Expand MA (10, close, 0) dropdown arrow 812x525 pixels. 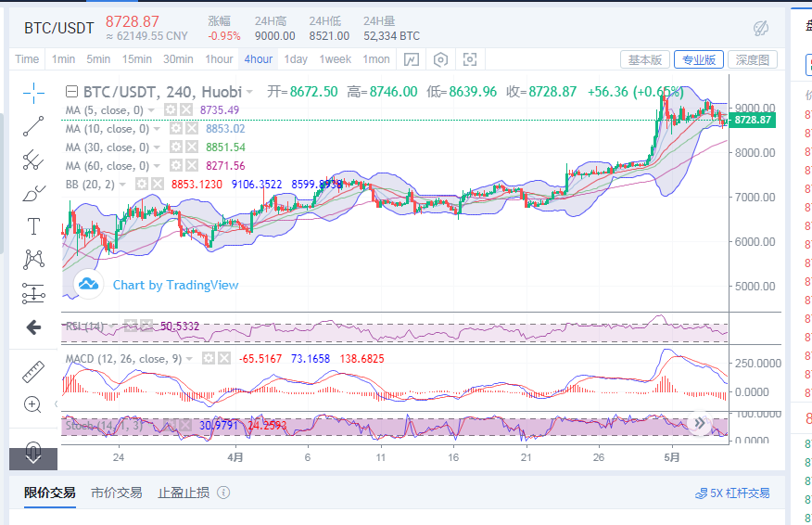(157, 129)
